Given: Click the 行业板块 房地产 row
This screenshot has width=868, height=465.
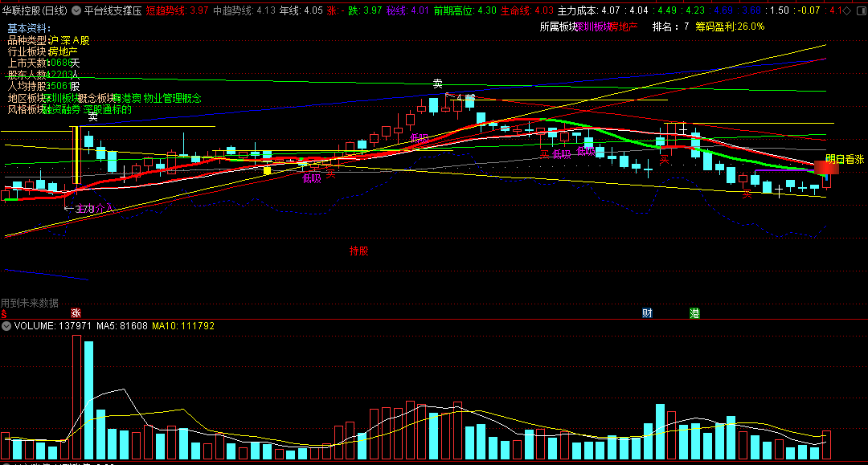Looking at the screenshot, I should (43, 52).
